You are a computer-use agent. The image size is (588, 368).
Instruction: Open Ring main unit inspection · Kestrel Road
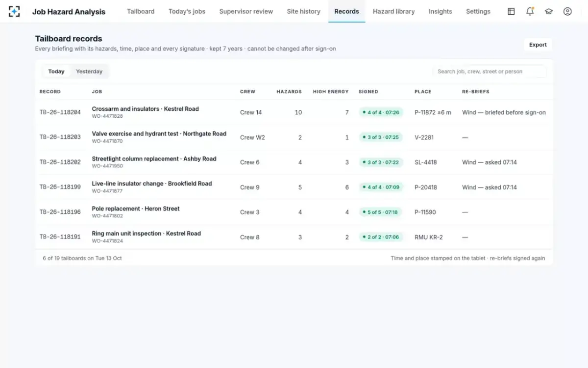(x=147, y=234)
